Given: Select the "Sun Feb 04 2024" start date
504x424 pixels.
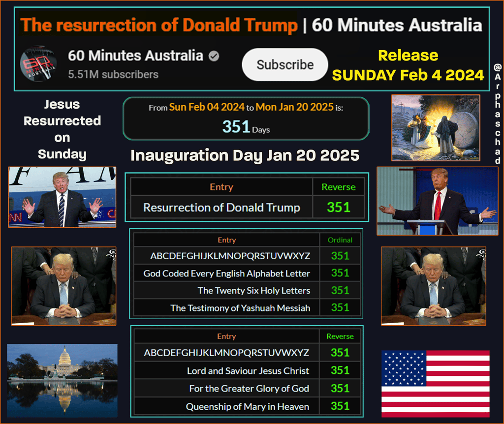Looking at the screenshot, I should click(x=207, y=107).
